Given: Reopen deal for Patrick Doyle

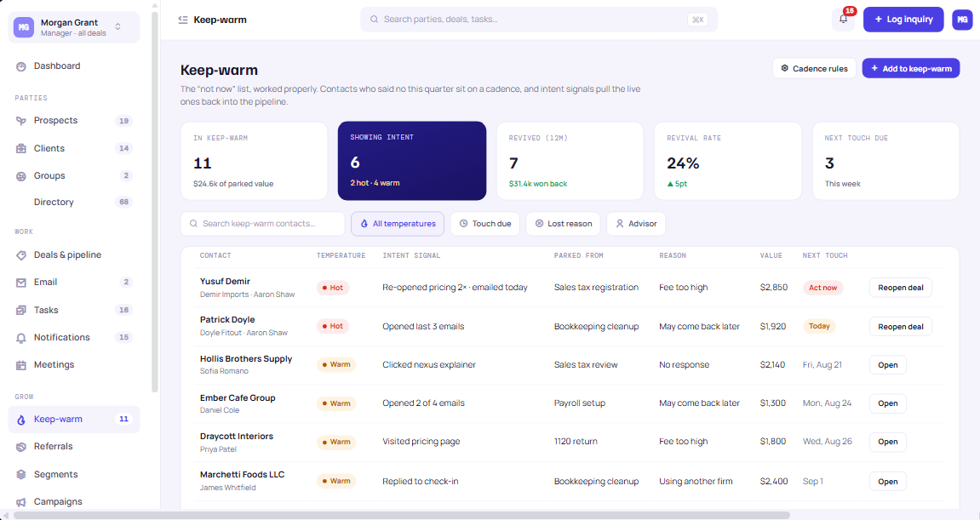Looking at the screenshot, I should pyautogui.click(x=900, y=326).
